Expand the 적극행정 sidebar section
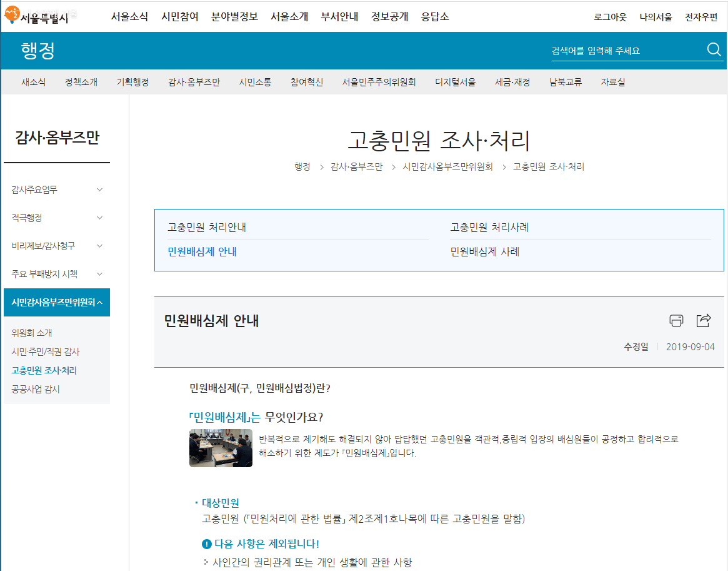 tap(99, 218)
